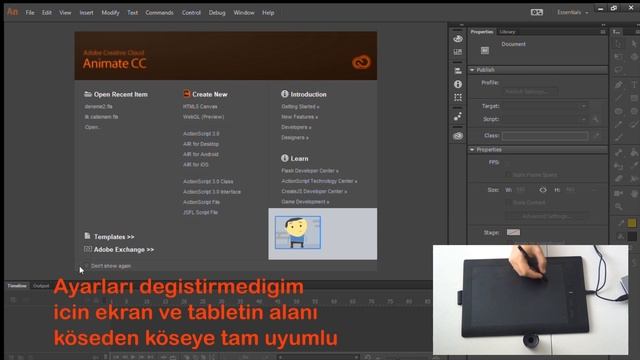Select the Text tool
The width and height of the screenshot is (640, 360).
click(634, 84)
